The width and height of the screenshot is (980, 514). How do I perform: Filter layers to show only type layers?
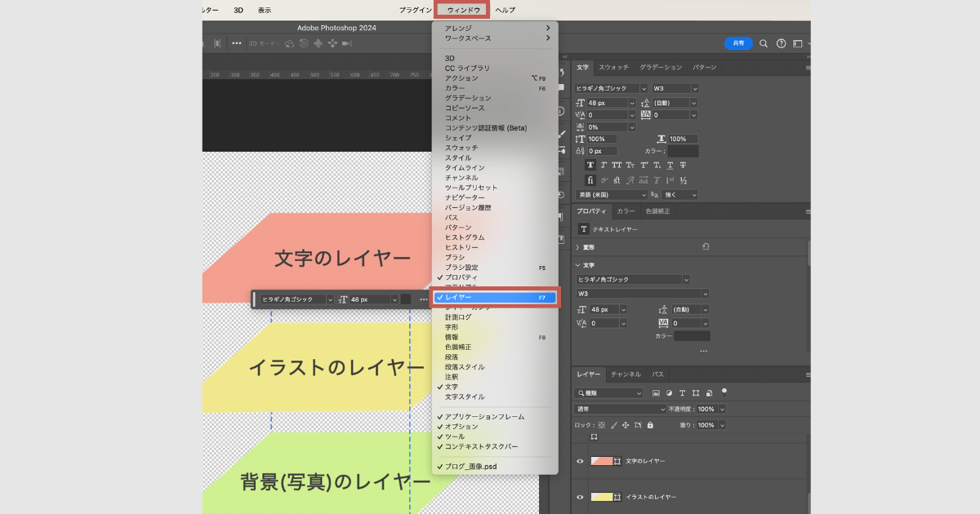click(x=682, y=393)
